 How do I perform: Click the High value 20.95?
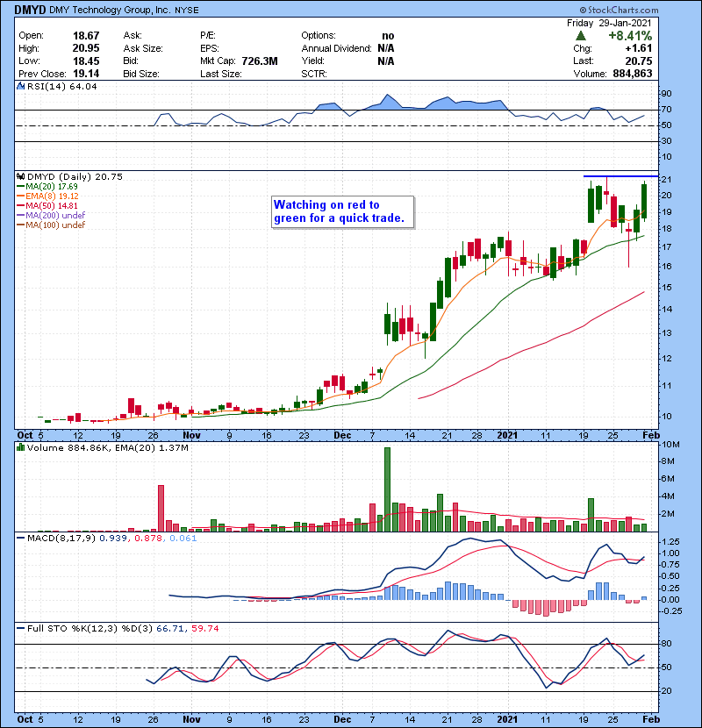pos(86,48)
